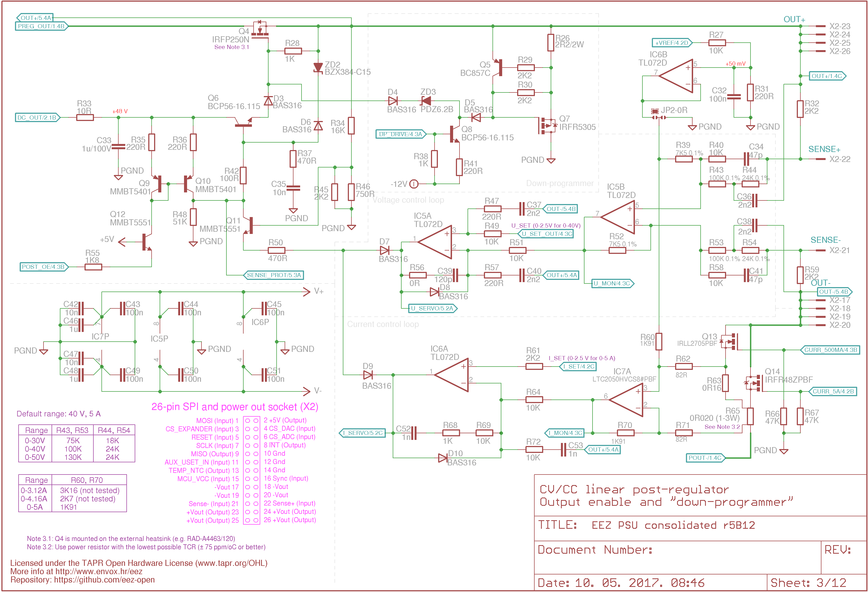
Task: Select the IC6B TL072D op-amp triangle
Action: (676, 76)
